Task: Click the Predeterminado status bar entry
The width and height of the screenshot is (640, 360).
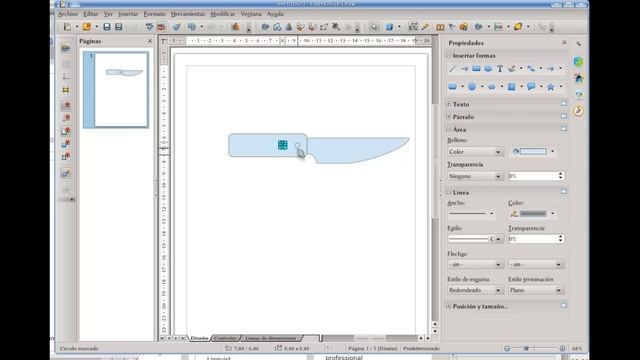Action: tap(421, 348)
